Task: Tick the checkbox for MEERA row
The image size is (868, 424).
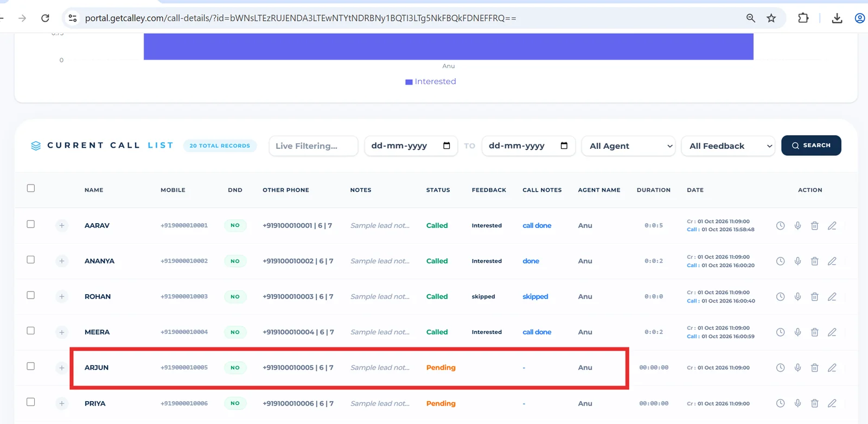Action: (x=31, y=331)
